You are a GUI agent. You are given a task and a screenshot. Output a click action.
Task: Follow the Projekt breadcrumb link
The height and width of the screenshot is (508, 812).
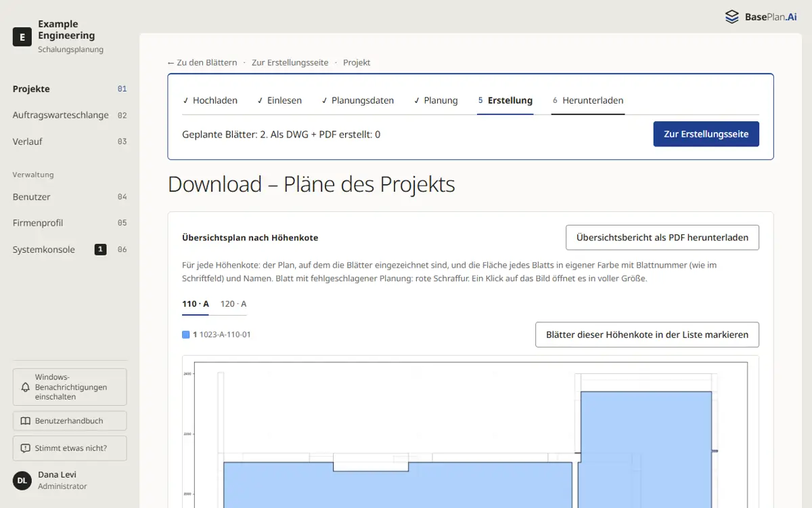[x=357, y=62]
